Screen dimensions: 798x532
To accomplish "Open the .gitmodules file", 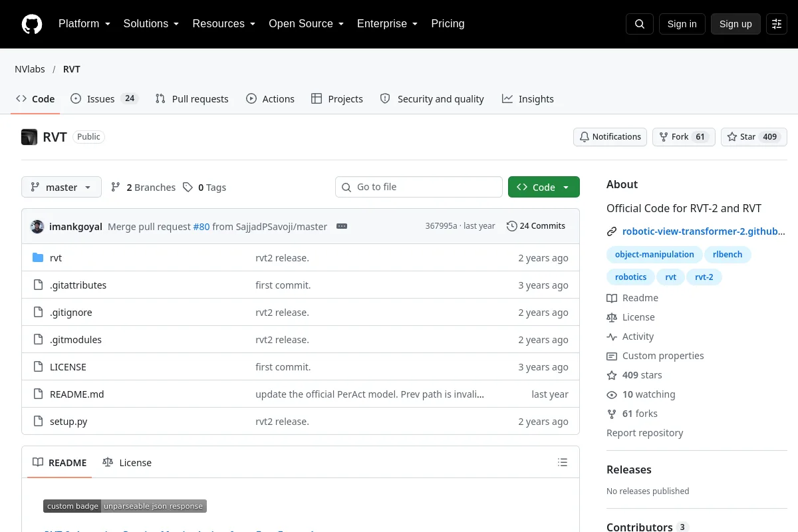I will [76, 340].
